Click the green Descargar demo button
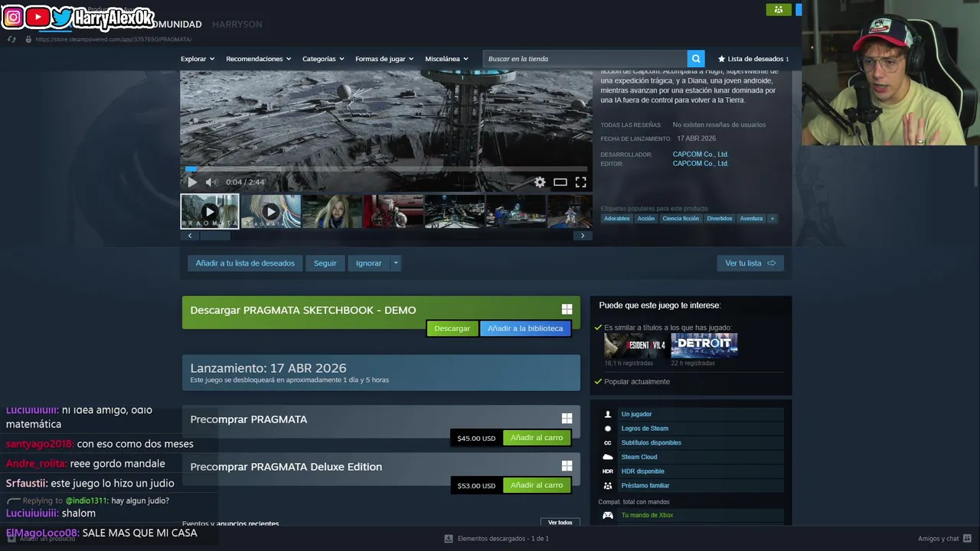This screenshot has height=551, width=980. click(452, 328)
